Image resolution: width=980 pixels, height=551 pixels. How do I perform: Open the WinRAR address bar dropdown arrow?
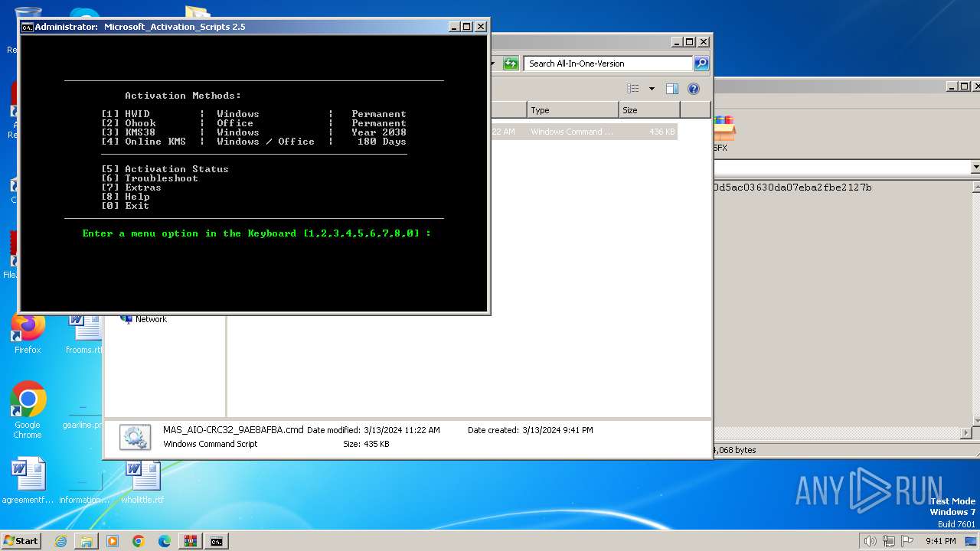(975, 168)
